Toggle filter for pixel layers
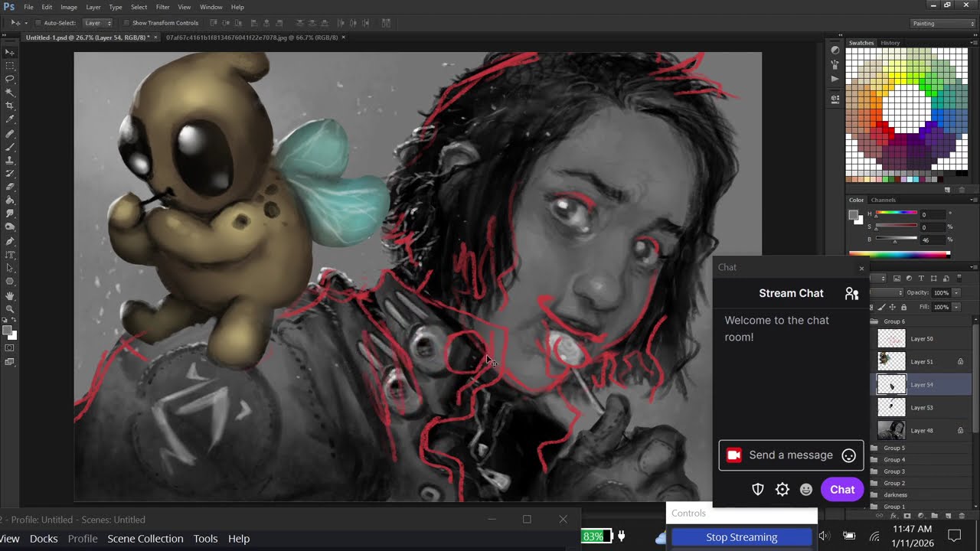The image size is (980, 551). [897, 279]
